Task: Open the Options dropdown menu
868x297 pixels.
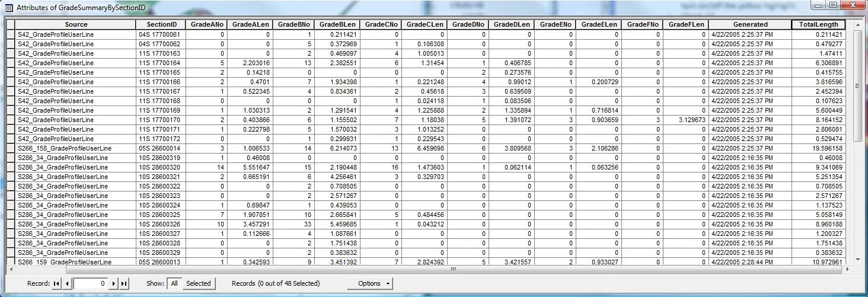Action: pos(370,283)
